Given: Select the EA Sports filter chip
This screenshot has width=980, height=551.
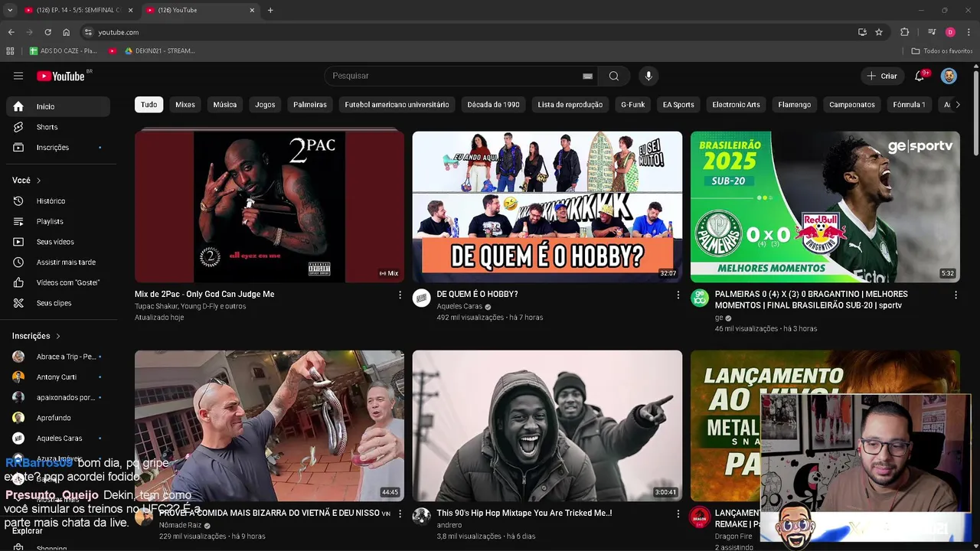Looking at the screenshot, I should (x=678, y=105).
